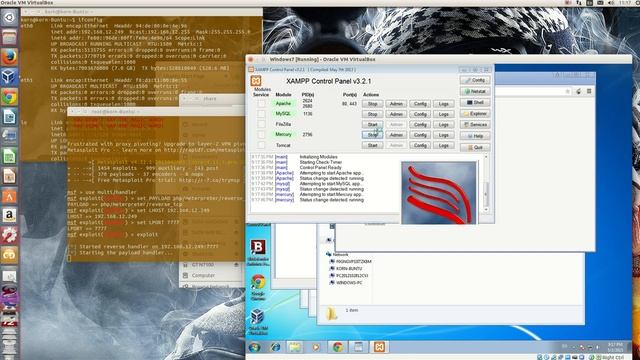This screenshot has width=640, height=360.
Task: Open Bitdefender desktop shortcut in Windows
Action: tap(258, 253)
